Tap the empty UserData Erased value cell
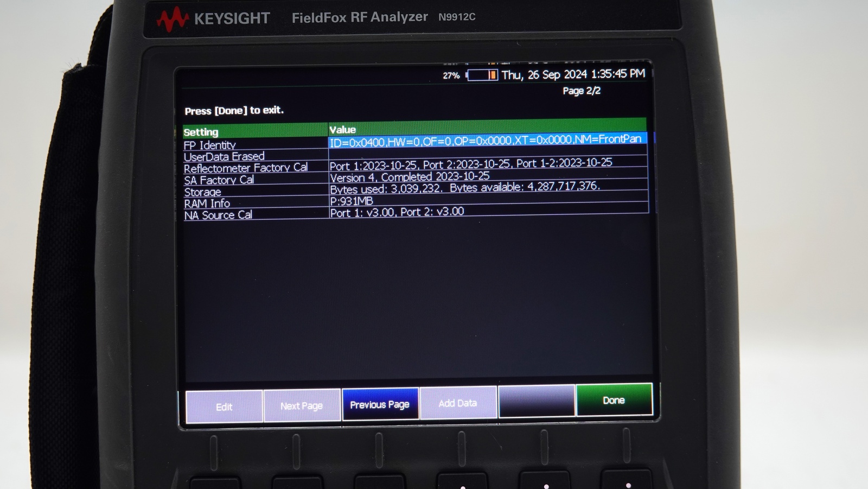 point(488,153)
